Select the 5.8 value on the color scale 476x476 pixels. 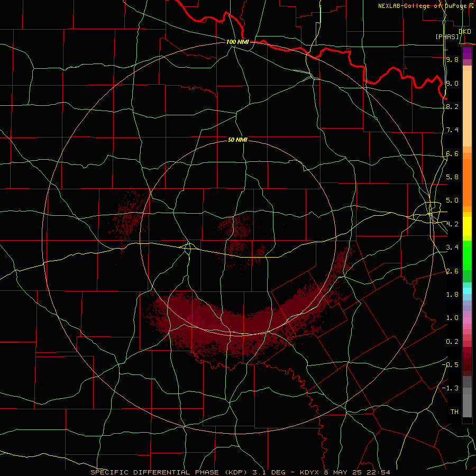click(452, 177)
